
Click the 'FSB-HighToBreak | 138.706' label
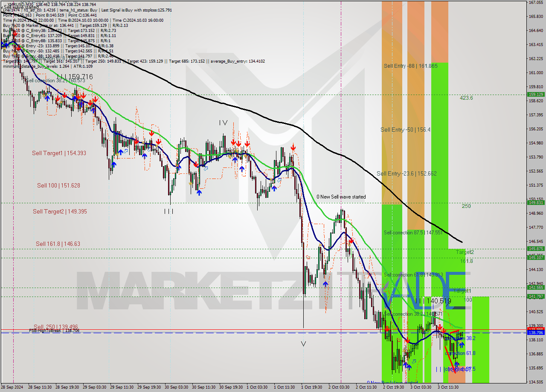(54, 331)
